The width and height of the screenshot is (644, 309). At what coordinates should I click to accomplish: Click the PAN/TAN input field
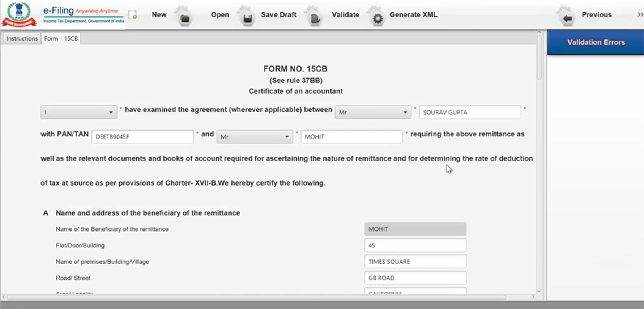[x=142, y=137]
